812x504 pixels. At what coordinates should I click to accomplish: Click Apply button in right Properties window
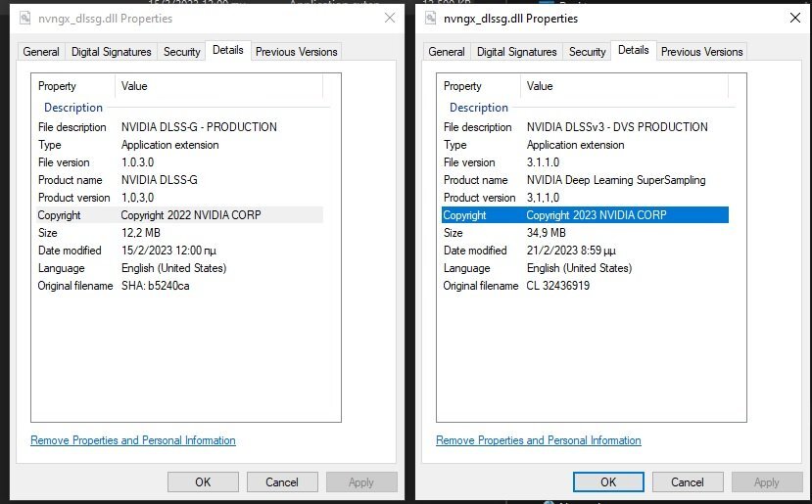click(x=767, y=482)
